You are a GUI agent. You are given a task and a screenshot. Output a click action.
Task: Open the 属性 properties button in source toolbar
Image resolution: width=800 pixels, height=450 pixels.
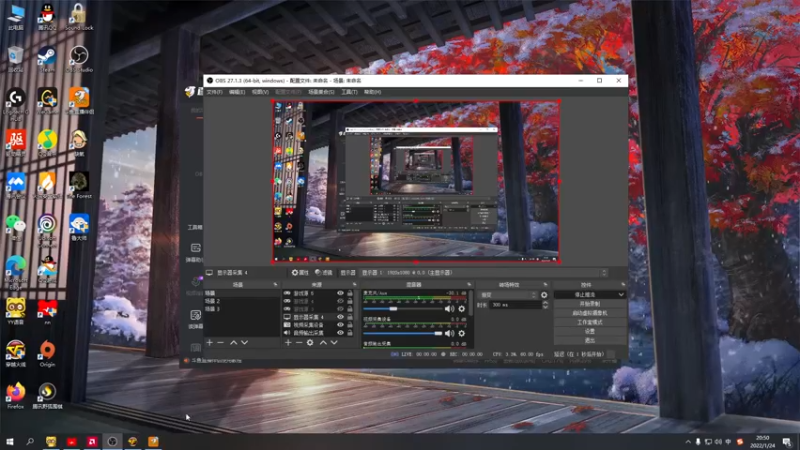click(x=300, y=272)
